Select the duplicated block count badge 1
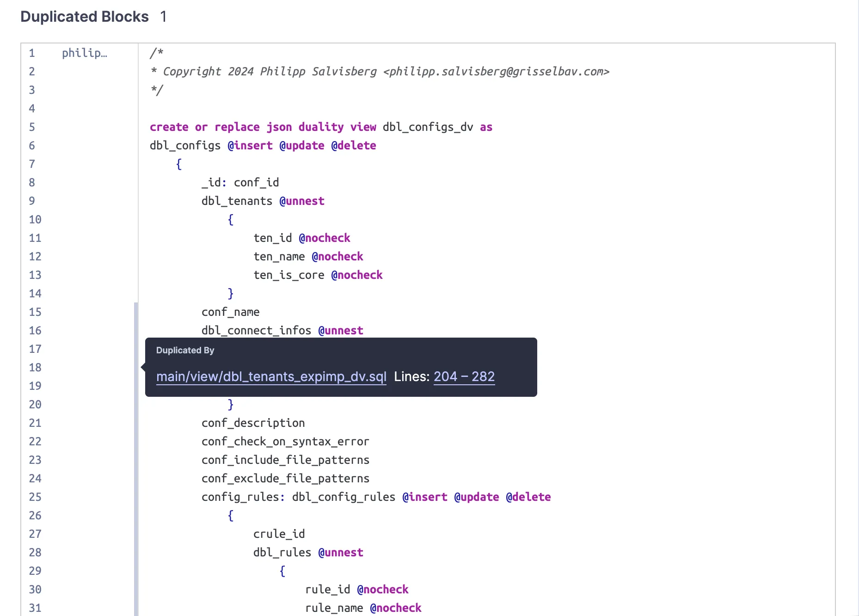This screenshot has width=859, height=616. (x=163, y=17)
